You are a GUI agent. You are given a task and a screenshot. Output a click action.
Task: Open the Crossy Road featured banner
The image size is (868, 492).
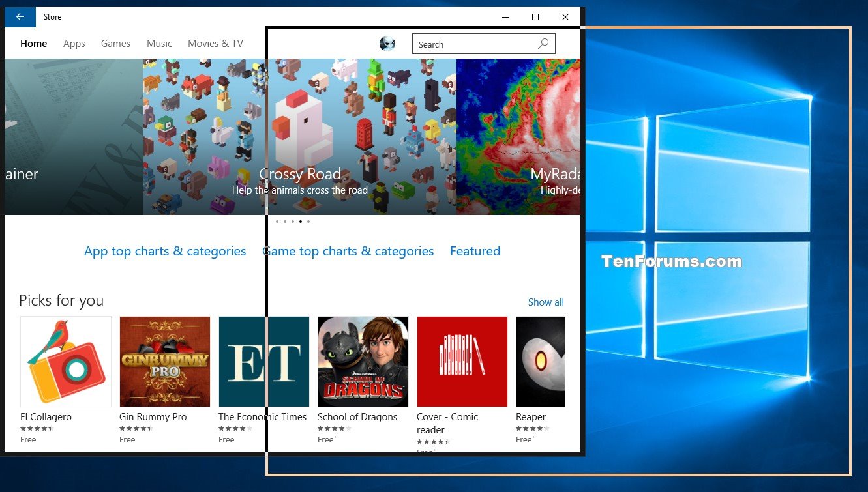(x=300, y=137)
